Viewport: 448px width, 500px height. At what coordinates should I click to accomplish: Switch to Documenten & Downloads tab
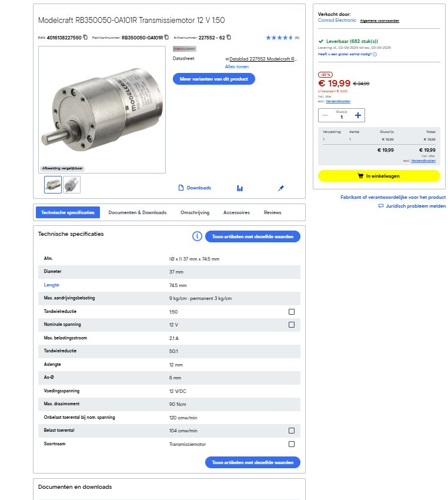(138, 212)
